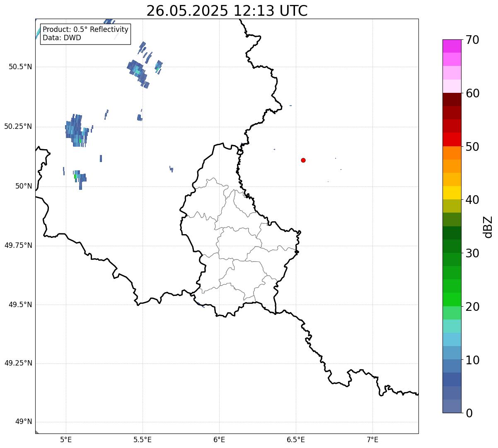The image size is (498, 448).
Task: Pick the bright green segment just above 20 dBZ
Action: 452,299
